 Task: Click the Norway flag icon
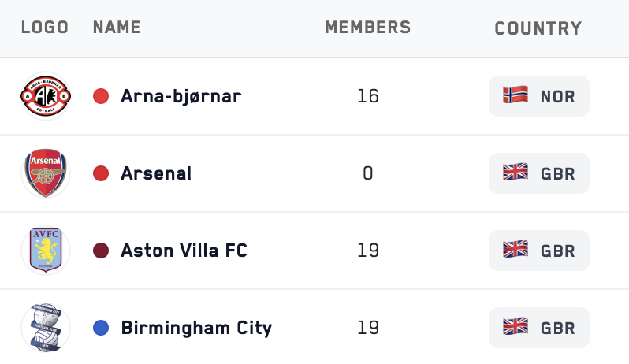515,95
